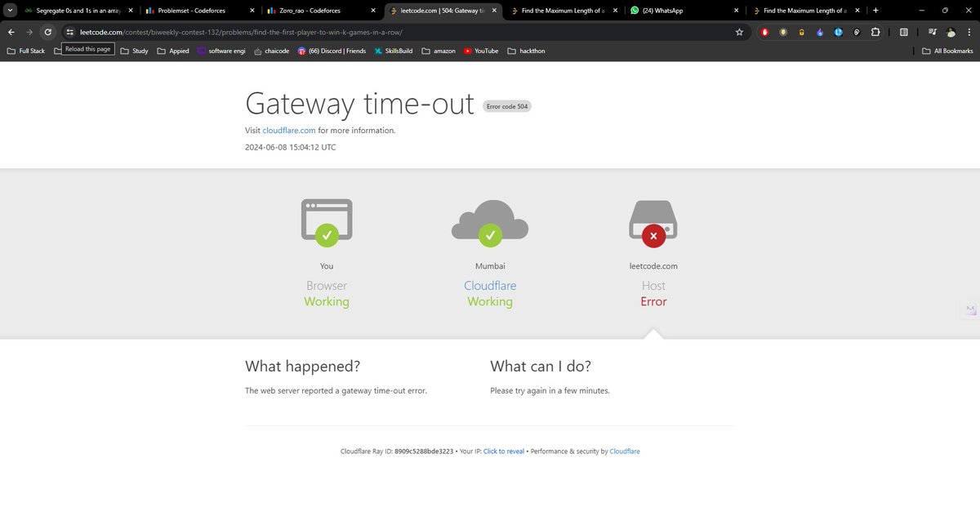Click the red Error status under Host

coord(653,301)
